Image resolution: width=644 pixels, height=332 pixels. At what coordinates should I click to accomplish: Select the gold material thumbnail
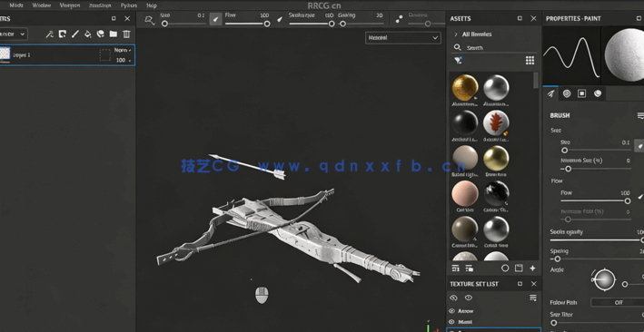point(465,88)
